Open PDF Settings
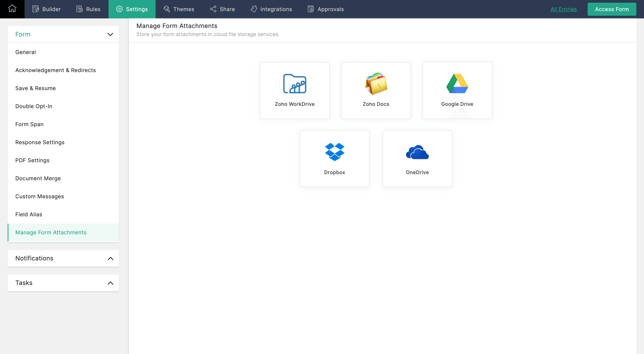Screen dimensions: 644x354 point(63,160)
